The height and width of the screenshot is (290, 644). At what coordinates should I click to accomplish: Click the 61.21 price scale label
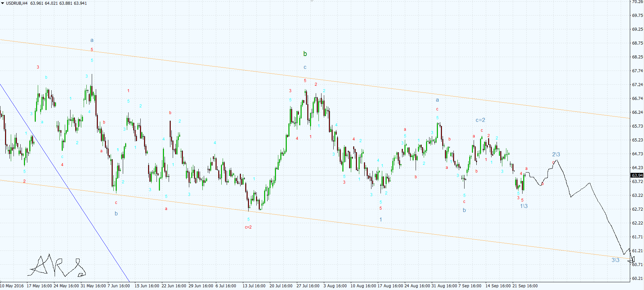coord(637,251)
